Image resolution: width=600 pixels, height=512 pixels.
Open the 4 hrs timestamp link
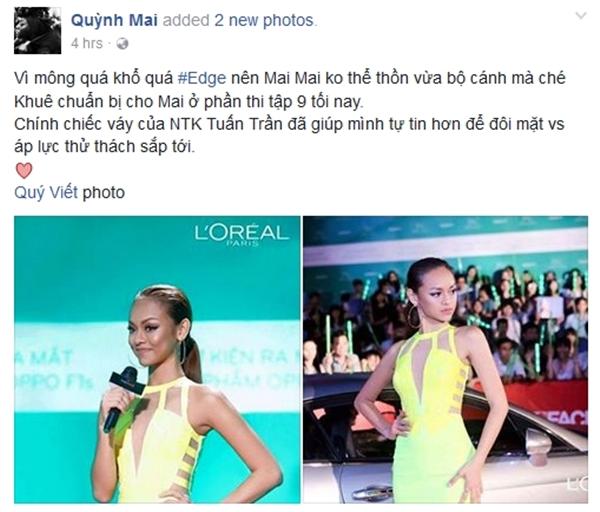click(87, 43)
